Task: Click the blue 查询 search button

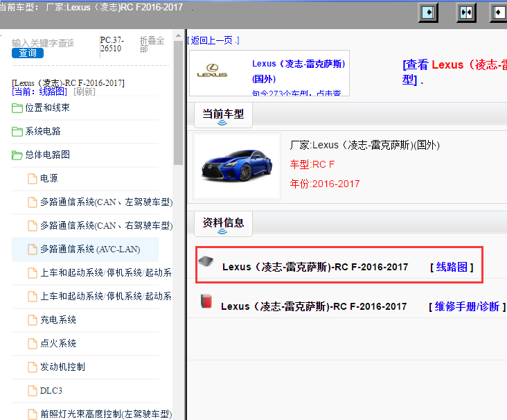Action: 28,53
